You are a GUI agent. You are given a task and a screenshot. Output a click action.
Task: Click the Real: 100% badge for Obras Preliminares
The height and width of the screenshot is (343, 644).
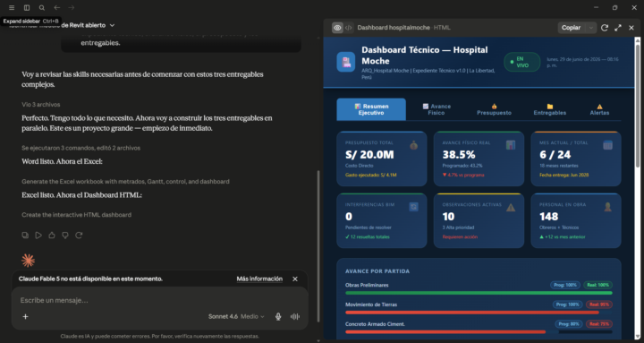click(598, 285)
